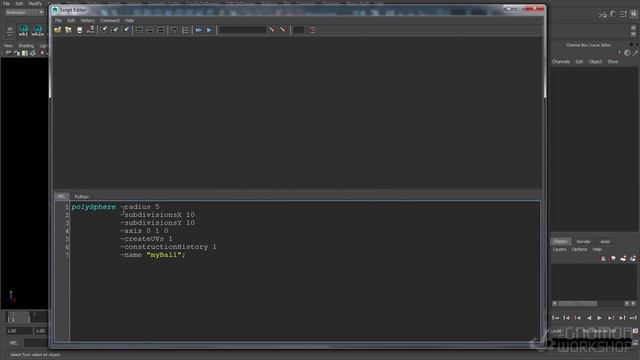Image resolution: width=640 pixels, height=360 pixels.
Task: Click the Clear Input broom icon
Action: point(115,30)
